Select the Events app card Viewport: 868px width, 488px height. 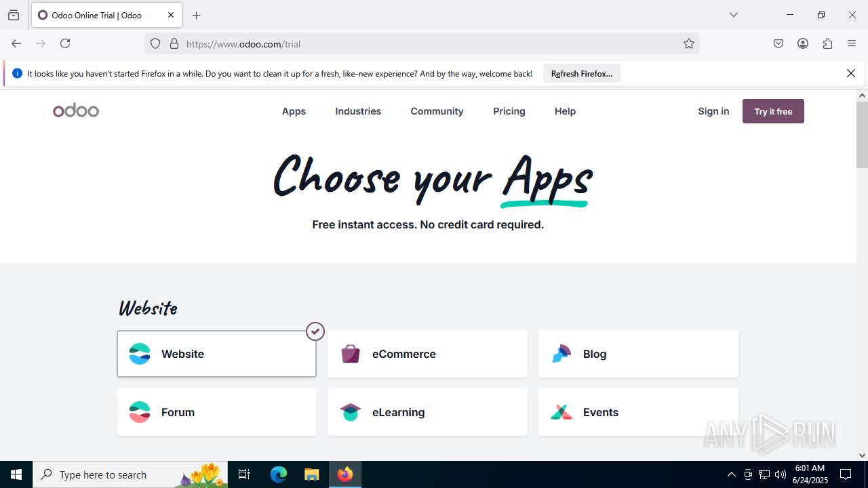tap(638, 412)
